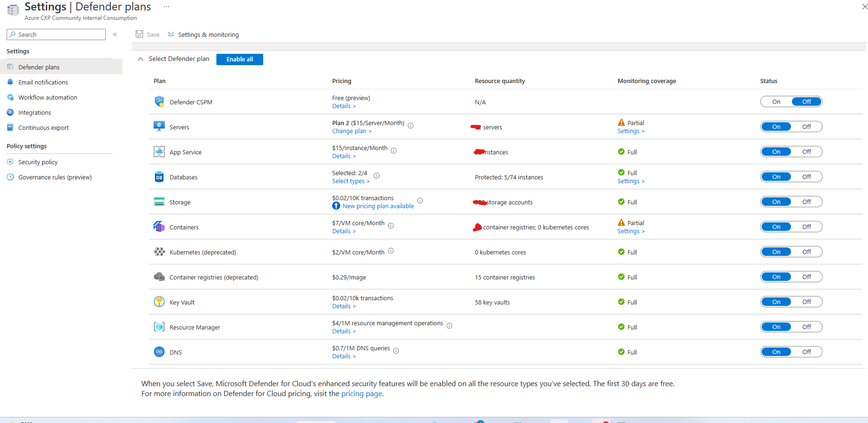
Task: Open Details for Resource Manager pricing
Action: tap(344, 331)
